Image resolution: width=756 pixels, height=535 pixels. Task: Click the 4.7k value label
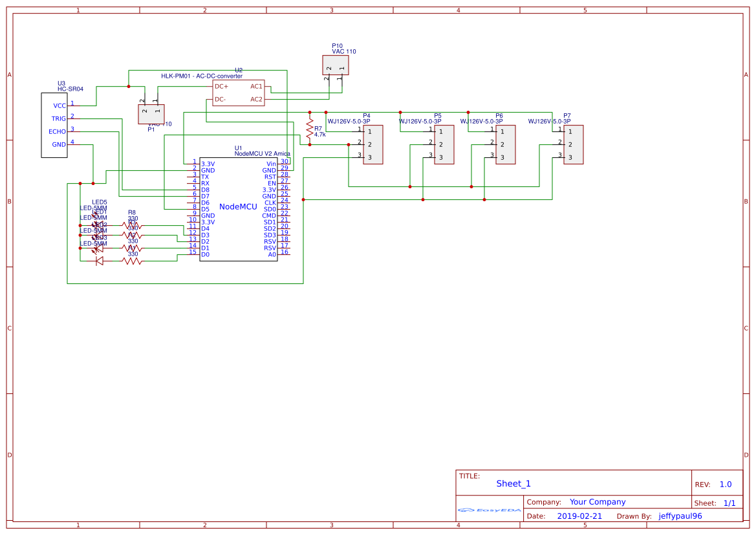click(x=319, y=135)
